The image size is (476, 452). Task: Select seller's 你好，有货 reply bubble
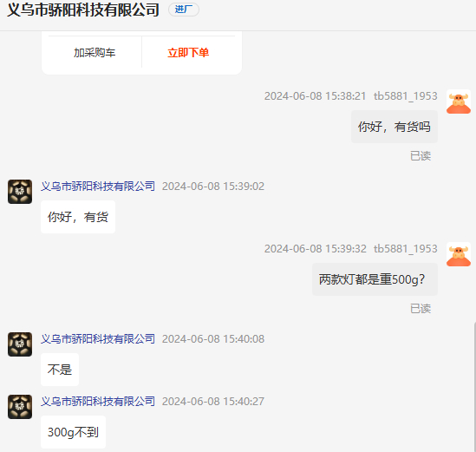pyautogui.click(x=78, y=217)
